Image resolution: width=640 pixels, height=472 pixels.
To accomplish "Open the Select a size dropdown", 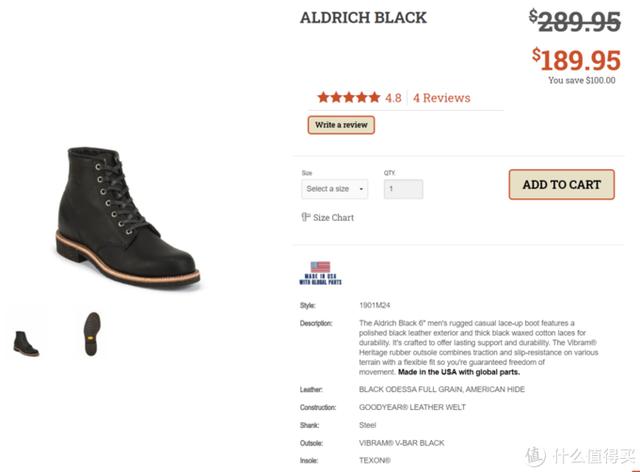I will (334, 189).
